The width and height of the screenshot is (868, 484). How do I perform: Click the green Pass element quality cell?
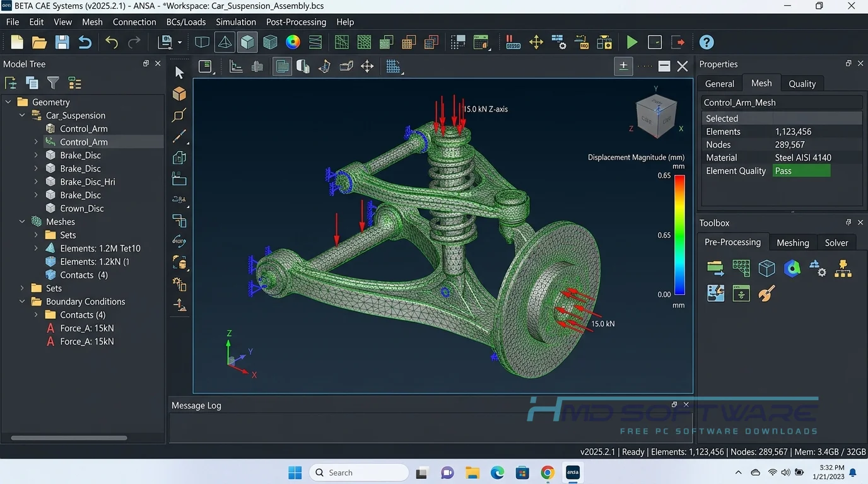(x=801, y=171)
